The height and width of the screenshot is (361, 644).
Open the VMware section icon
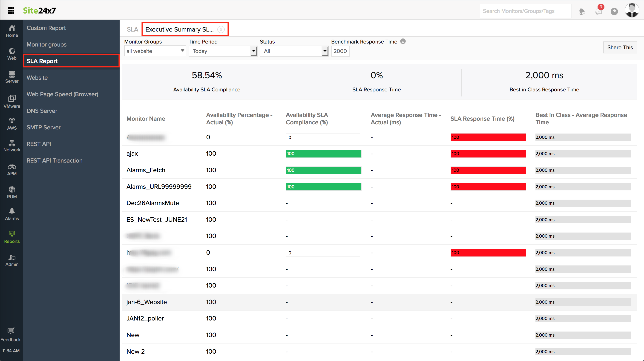pyautogui.click(x=12, y=101)
